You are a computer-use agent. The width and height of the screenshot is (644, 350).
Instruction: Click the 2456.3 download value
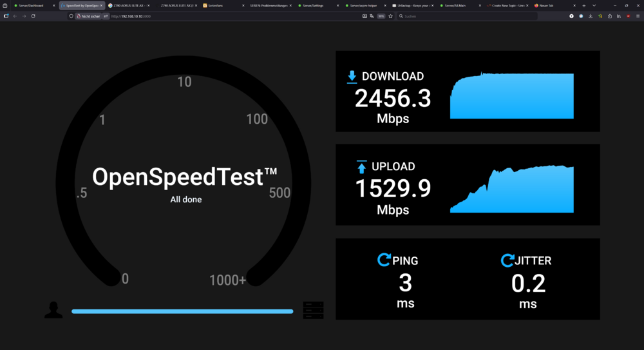[x=393, y=99]
